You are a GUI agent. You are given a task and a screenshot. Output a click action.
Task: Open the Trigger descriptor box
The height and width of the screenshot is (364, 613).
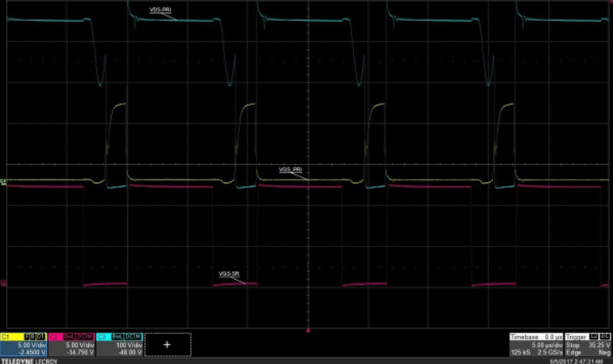click(588, 345)
